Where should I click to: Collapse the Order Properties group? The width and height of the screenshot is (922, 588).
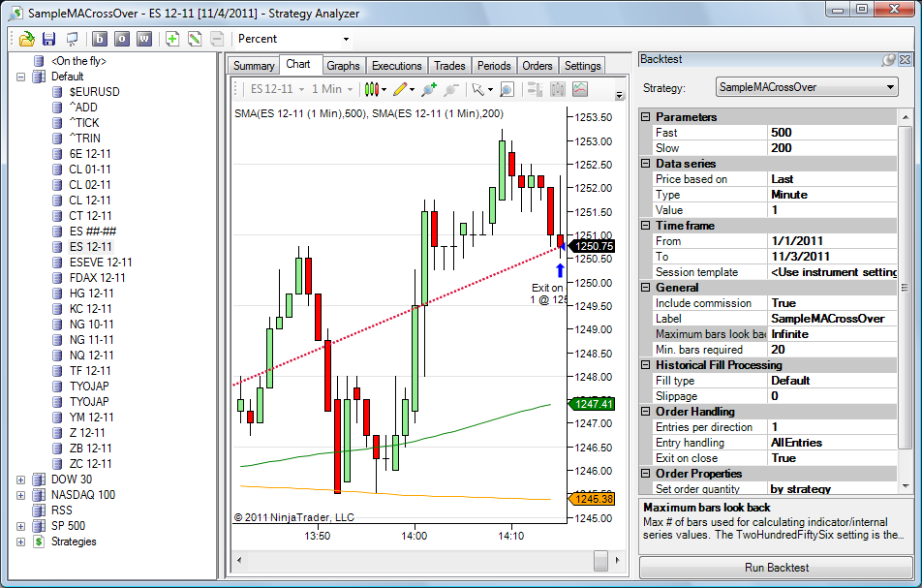(x=646, y=474)
